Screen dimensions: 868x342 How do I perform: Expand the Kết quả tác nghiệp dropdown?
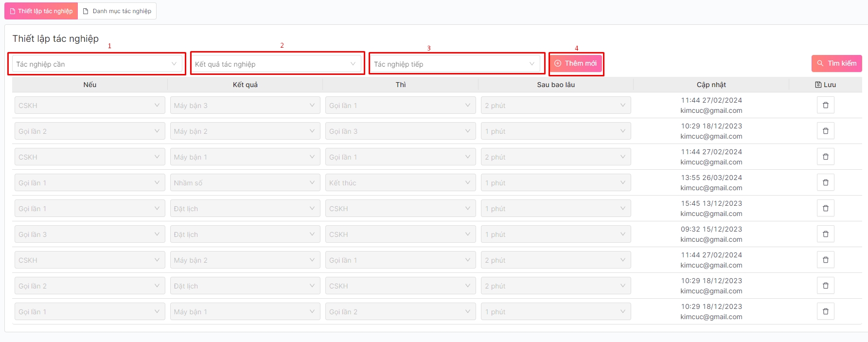[x=276, y=64]
